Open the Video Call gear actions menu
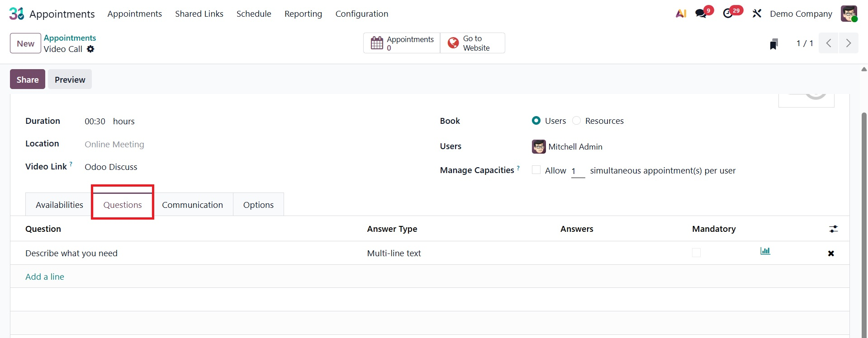The width and height of the screenshot is (868, 338). click(90, 49)
